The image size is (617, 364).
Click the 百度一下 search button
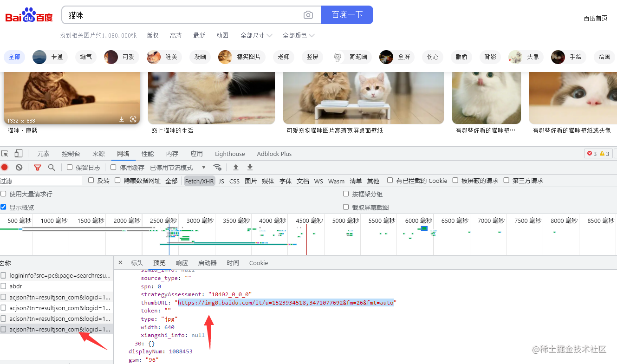click(347, 15)
